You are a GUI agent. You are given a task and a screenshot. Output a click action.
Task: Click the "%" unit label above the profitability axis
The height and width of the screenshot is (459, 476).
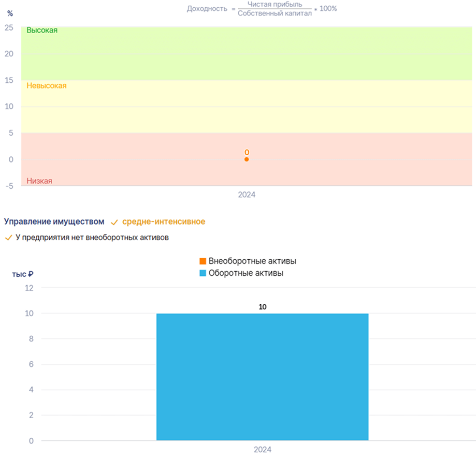click(x=10, y=13)
